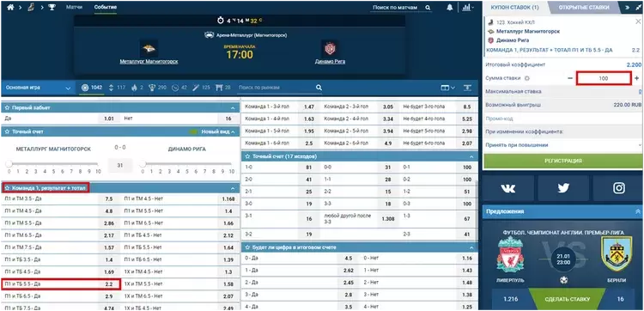Open the VK social link
Image resolution: width=644 pixels, height=311 pixels.
pos(508,188)
